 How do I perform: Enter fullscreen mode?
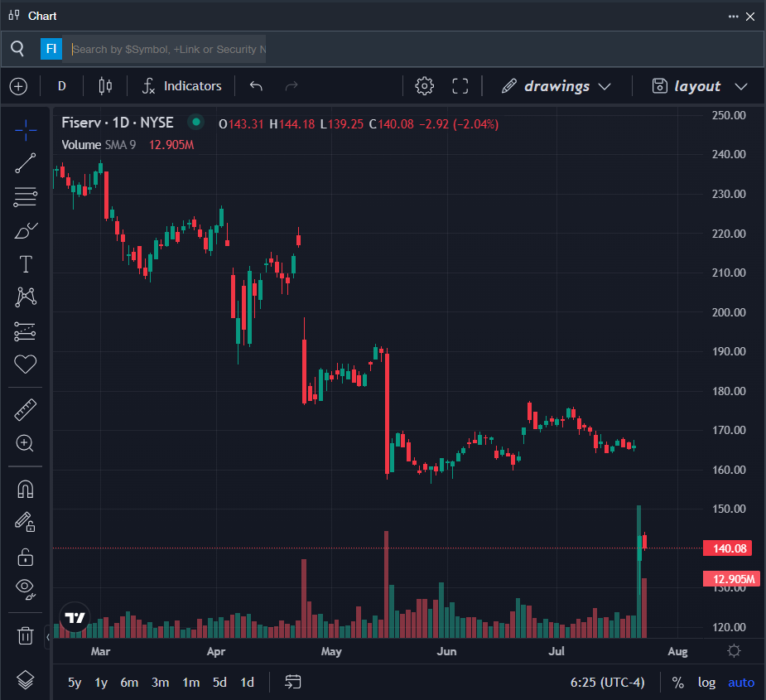[460, 86]
